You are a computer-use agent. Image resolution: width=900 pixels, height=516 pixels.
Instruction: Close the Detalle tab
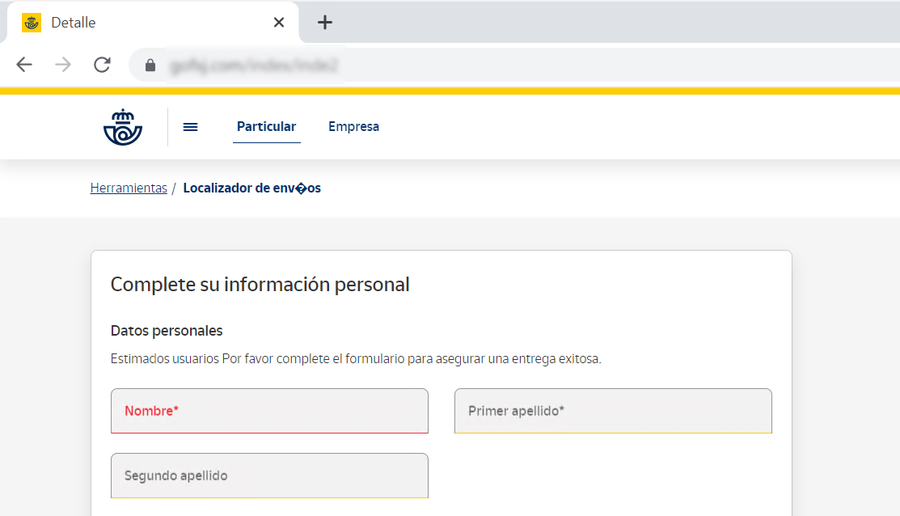click(x=279, y=22)
